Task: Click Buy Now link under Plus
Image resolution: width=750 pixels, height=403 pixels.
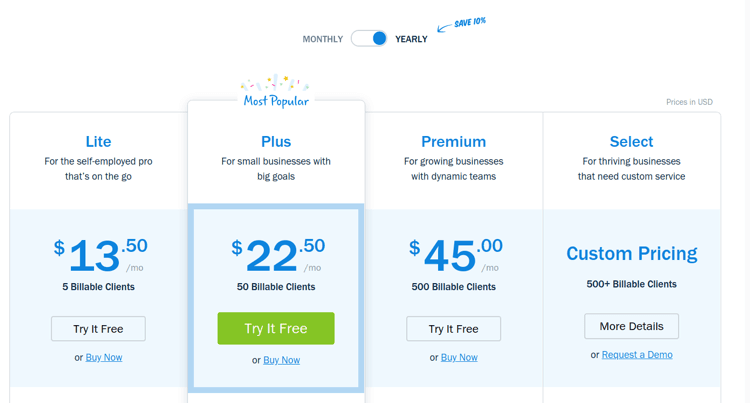Action: [282, 360]
